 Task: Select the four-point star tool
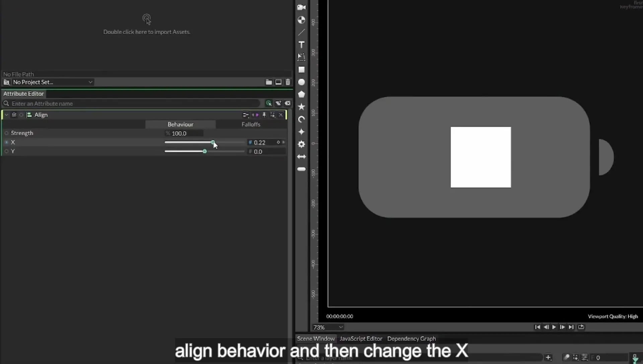[x=301, y=132]
